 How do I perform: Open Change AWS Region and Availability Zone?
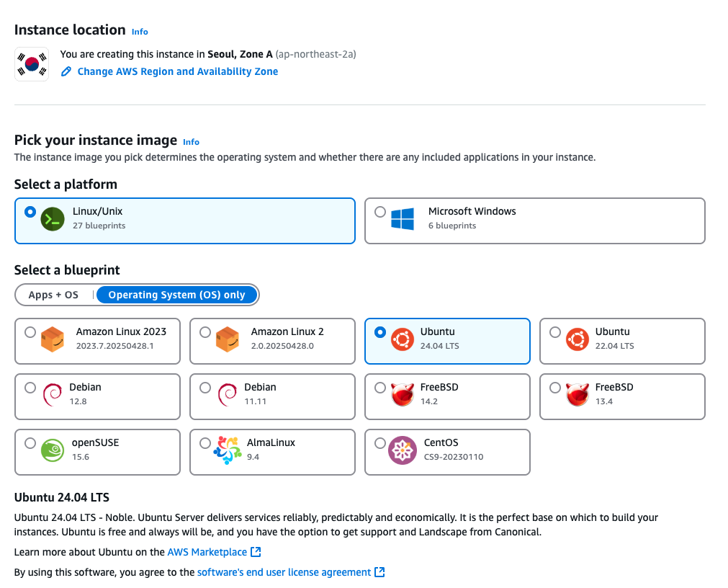point(178,71)
